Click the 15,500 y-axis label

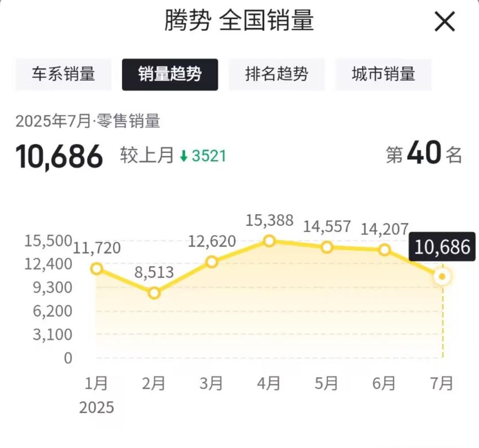click(48, 241)
